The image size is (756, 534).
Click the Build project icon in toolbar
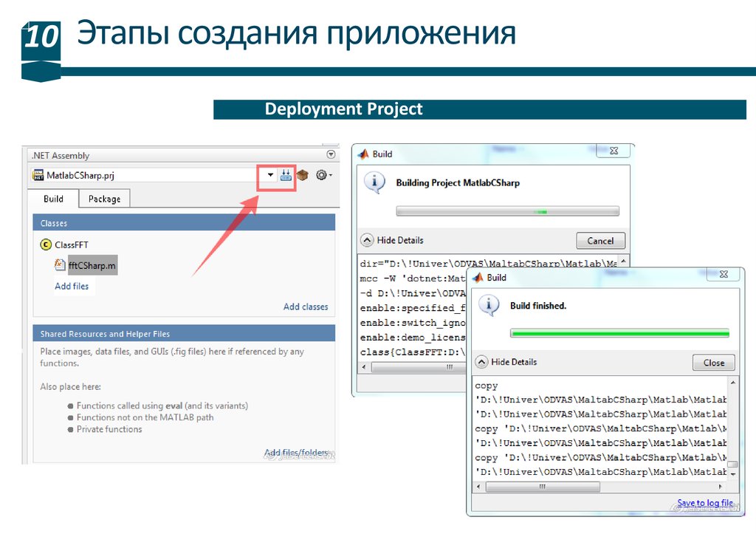click(286, 176)
